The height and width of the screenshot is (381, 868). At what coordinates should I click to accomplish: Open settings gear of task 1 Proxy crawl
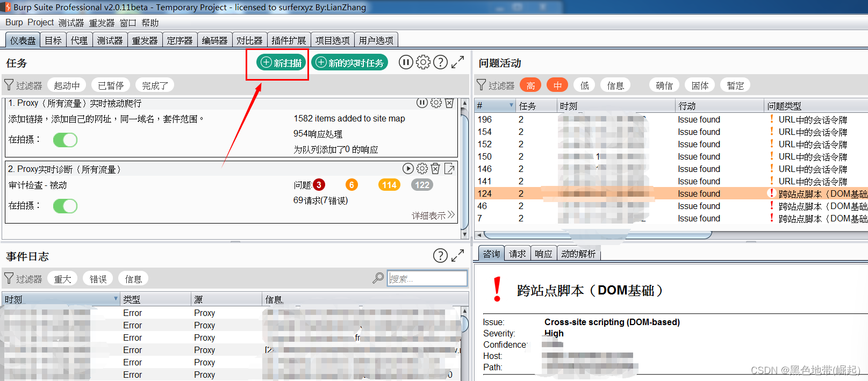tap(436, 103)
